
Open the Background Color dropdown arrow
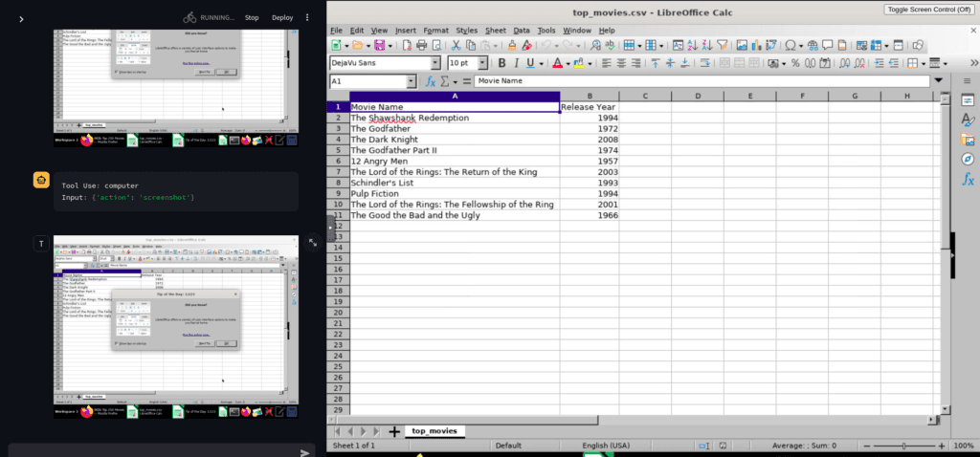click(590, 63)
